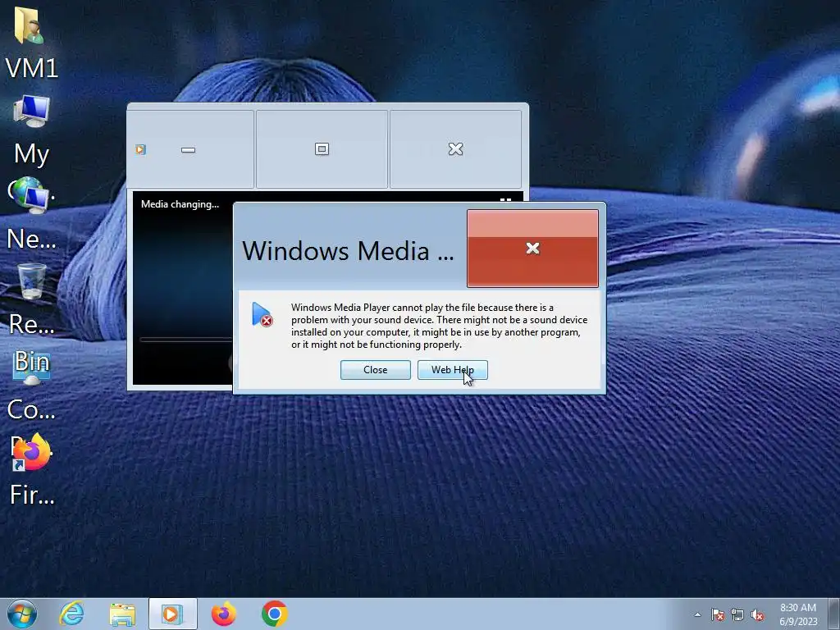Show hidden system tray icons

click(x=697, y=614)
